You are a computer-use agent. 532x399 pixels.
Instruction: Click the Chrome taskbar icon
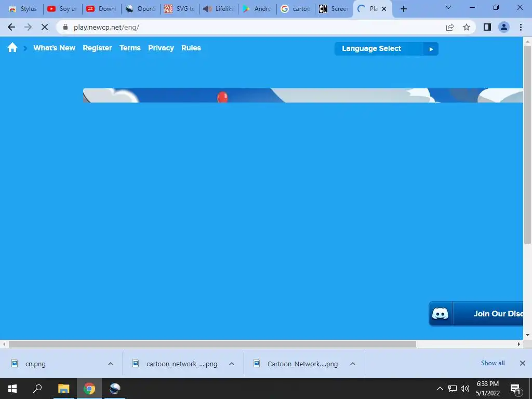(x=89, y=389)
